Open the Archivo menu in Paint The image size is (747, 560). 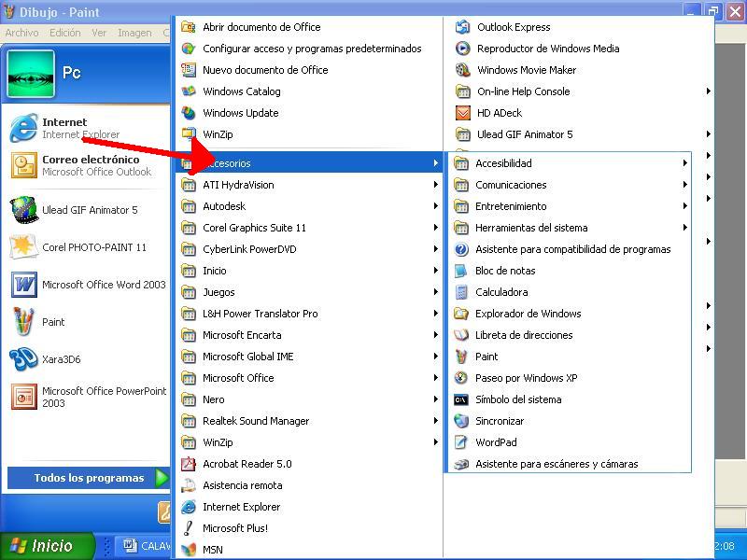21,33
